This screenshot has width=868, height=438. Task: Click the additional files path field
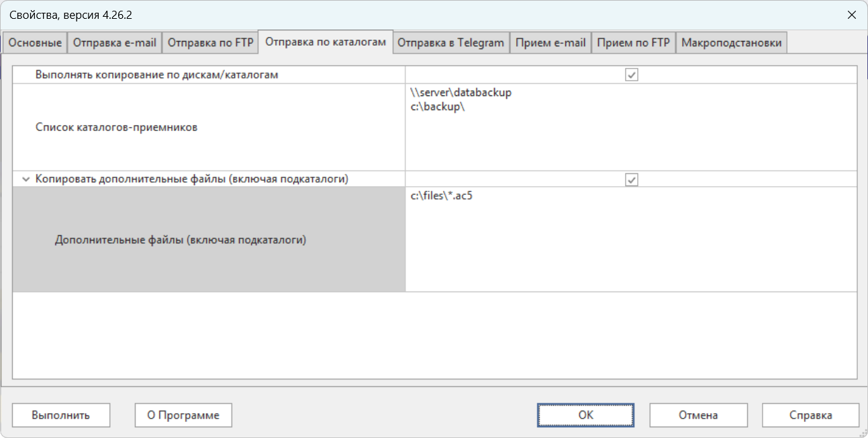(x=631, y=240)
